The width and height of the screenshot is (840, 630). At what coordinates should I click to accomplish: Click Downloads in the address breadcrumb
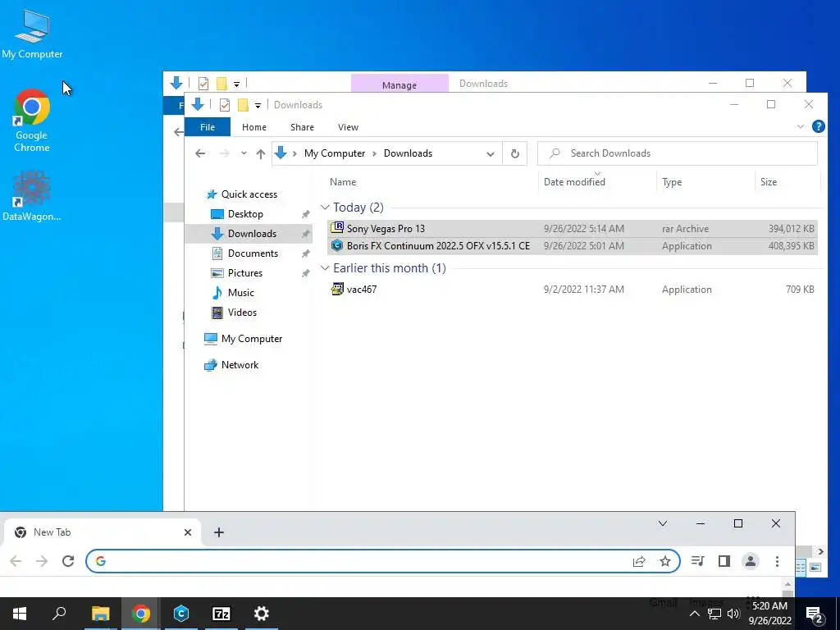pyautogui.click(x=408, y=153)
